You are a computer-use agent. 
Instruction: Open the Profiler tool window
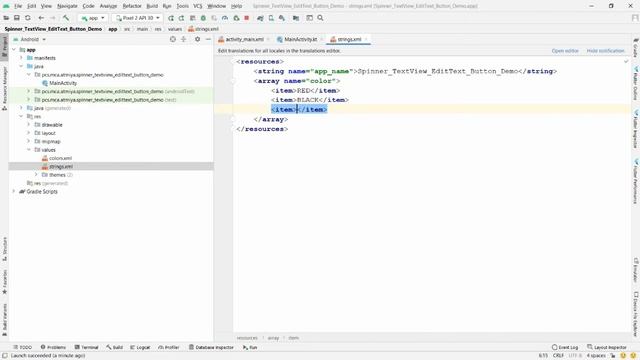coord(169,347)
